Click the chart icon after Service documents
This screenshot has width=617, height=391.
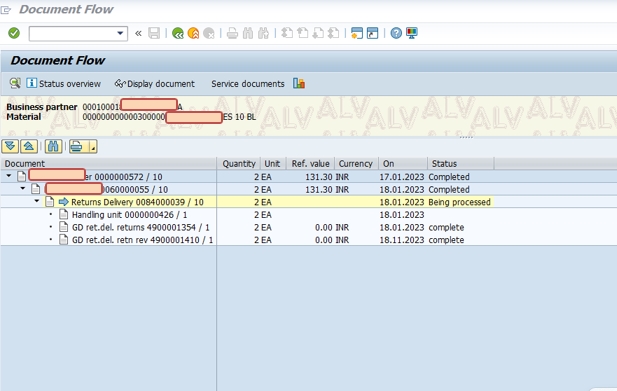(x=299, y=83)
